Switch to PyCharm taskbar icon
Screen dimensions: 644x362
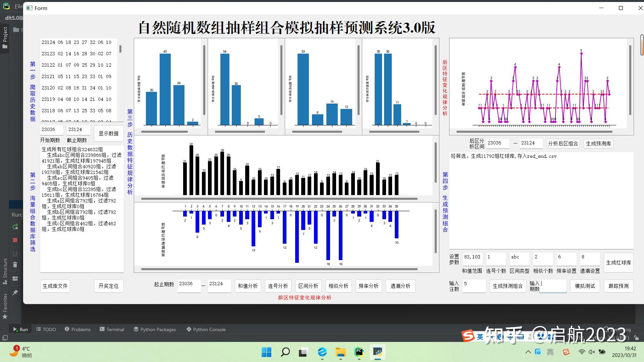pyautogui.click(x=359, y=352)
